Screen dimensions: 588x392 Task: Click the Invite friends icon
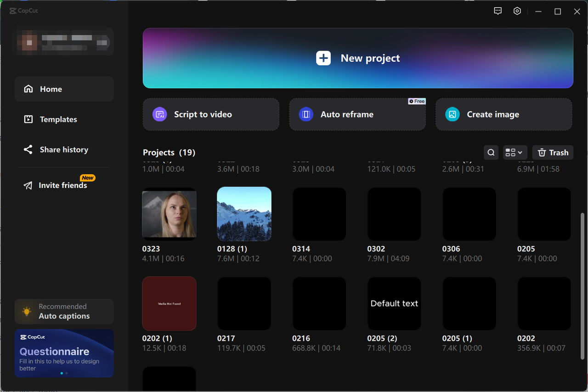tap(28, 185)
